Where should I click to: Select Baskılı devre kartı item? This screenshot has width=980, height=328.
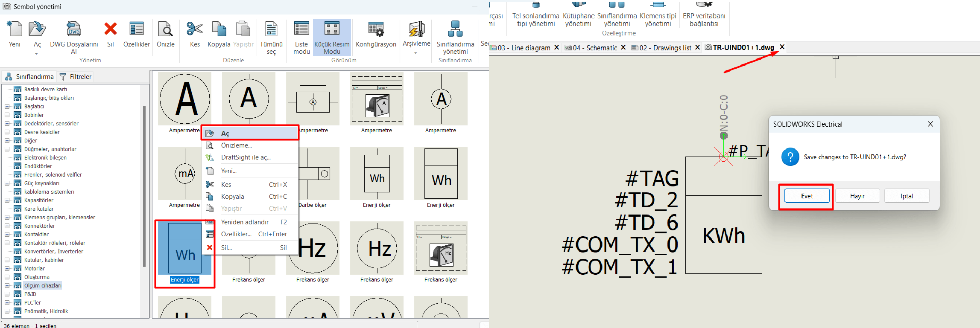[45, 89]
